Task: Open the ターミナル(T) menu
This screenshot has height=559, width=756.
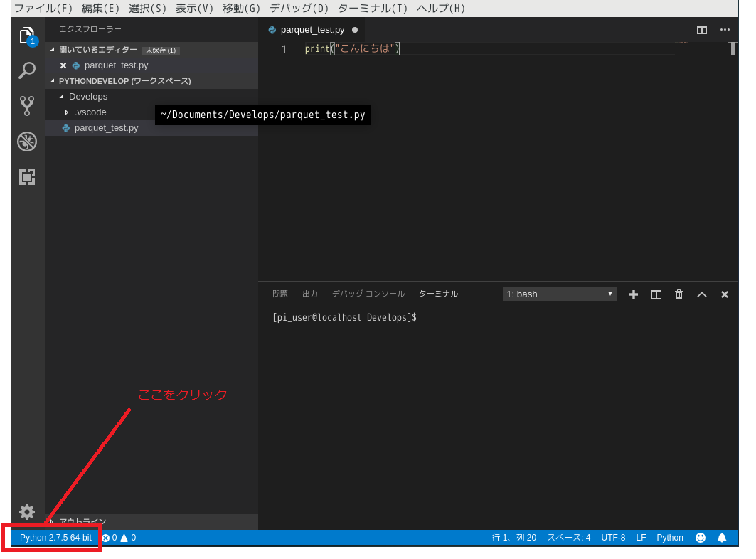Action: coord(372,9)
